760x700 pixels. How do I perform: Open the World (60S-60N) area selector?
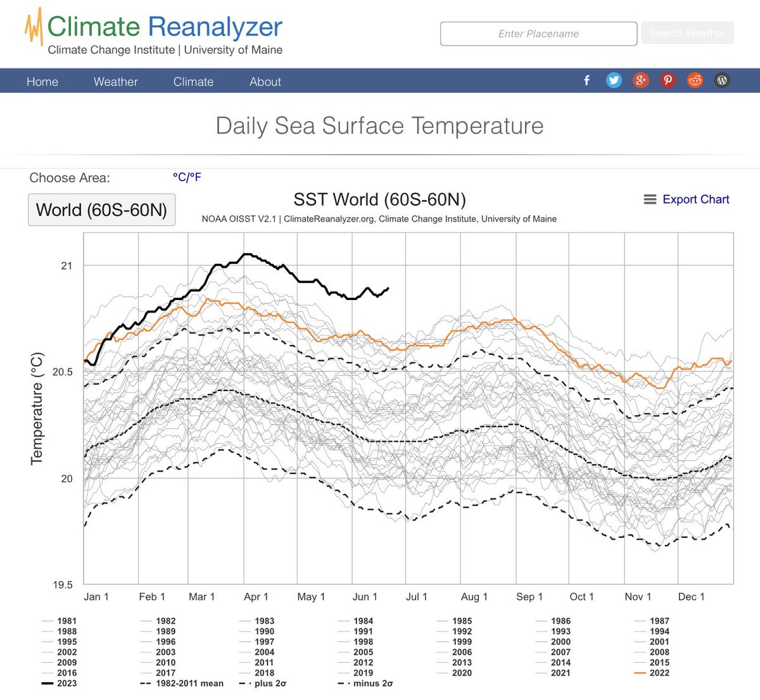(101, 209)
